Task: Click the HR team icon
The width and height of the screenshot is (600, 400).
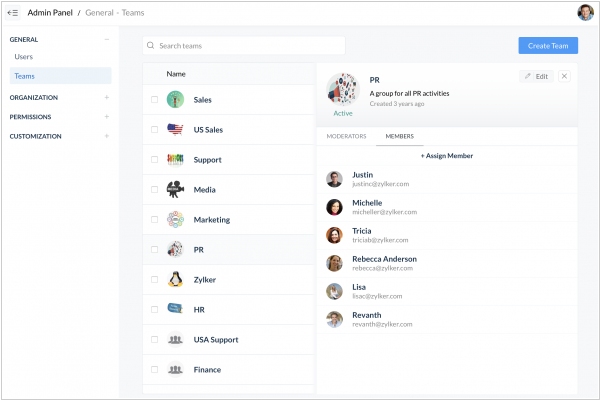Action: (175, 310)
